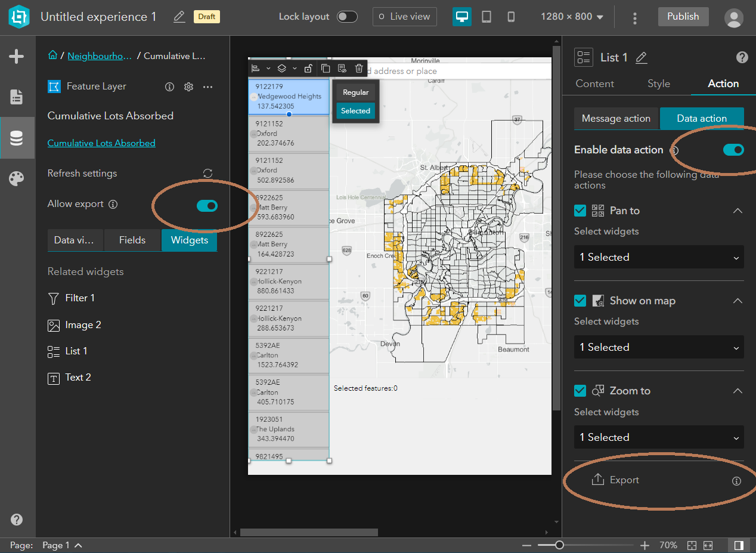
Task: Disable the Enable data action toggle
Action: [x=734, y=150]
